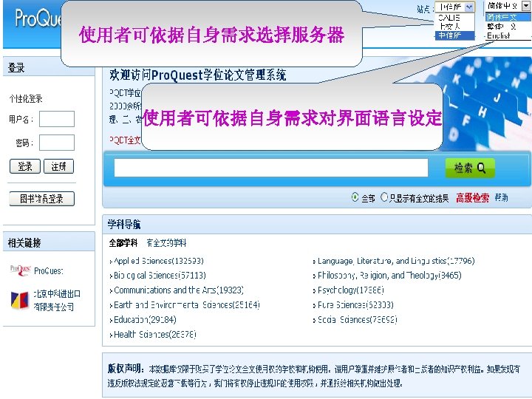Expand the 站点 server dropdown arrow
This screenshot has width=532, height=399.
click(469, 7)
